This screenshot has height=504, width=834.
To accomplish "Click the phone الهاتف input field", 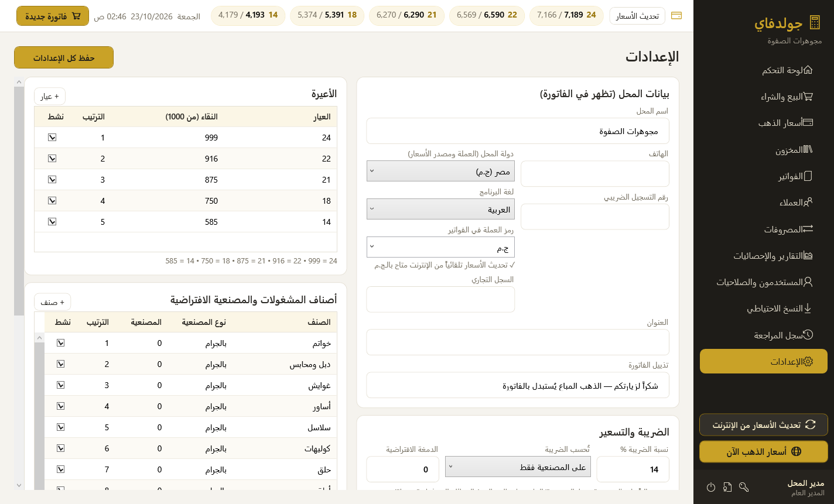I will coord(595,174).
